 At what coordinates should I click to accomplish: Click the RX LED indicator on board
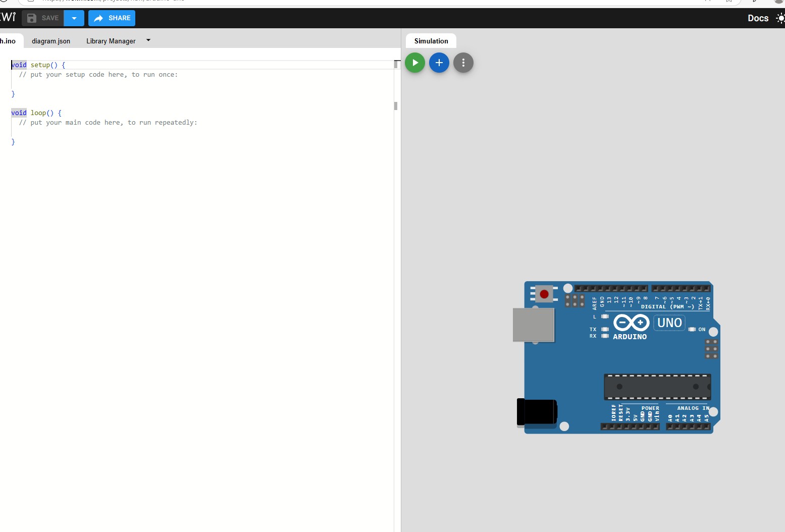(605, 336)
